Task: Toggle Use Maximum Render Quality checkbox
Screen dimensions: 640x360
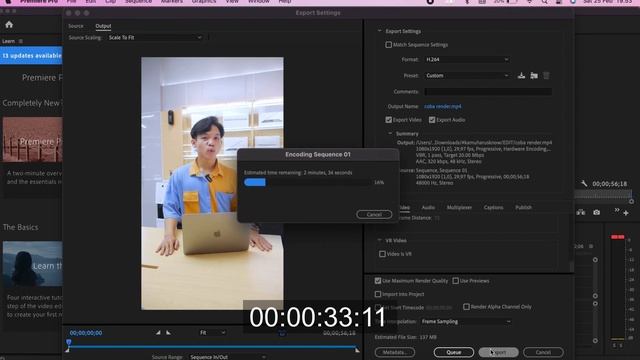Action: 378,281
